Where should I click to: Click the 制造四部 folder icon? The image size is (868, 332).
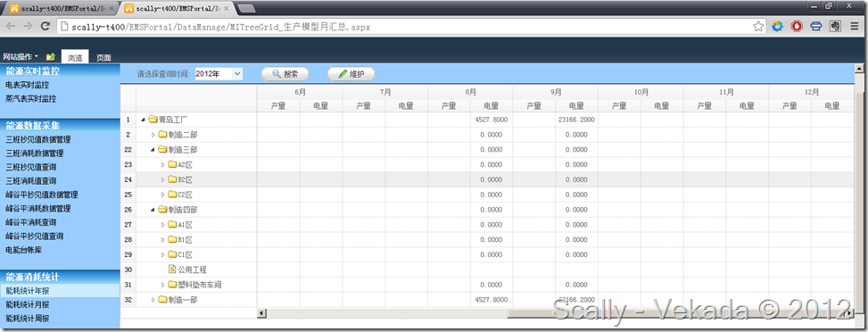coord(162,210)
